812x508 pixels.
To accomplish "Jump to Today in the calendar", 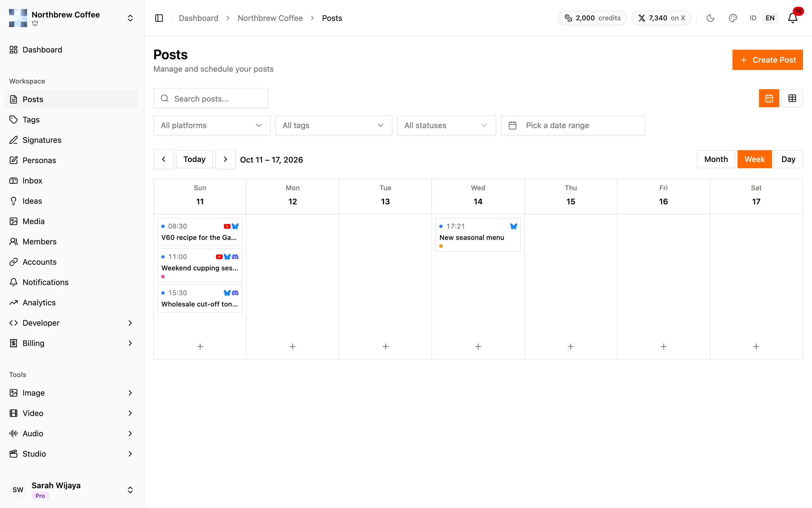I will 194,159.
